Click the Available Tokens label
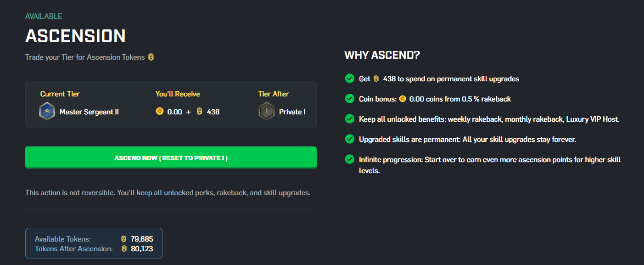Screen dimensions: 644x265 click(x=63, y=239)
